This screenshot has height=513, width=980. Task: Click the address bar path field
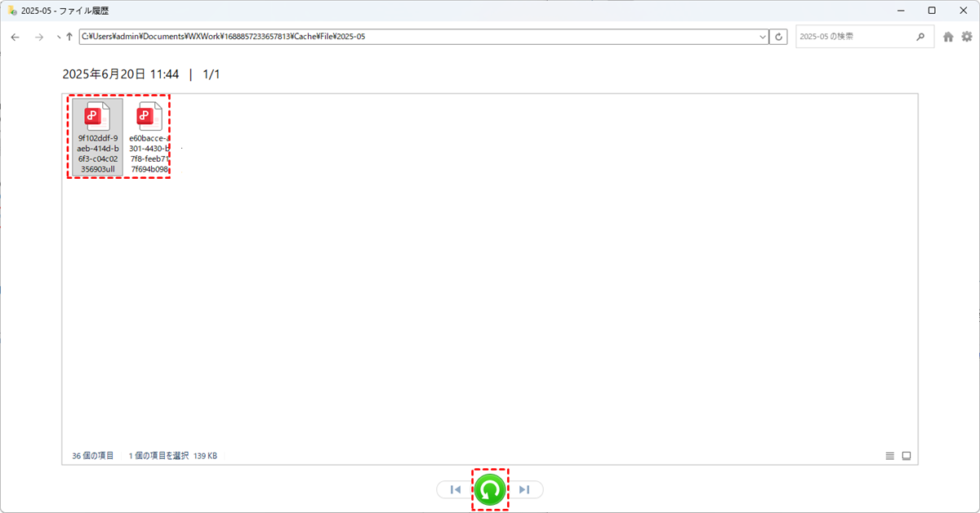click(x=408, y=37)
